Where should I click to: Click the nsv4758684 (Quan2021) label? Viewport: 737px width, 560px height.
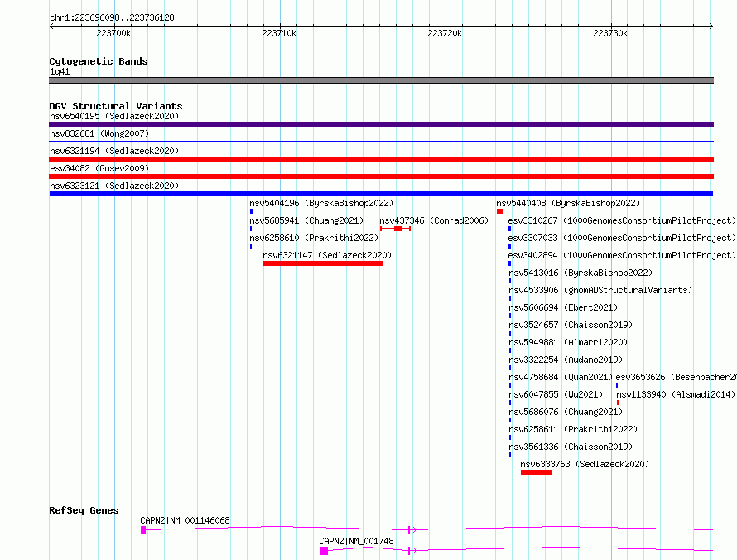(x=561, y=377)
